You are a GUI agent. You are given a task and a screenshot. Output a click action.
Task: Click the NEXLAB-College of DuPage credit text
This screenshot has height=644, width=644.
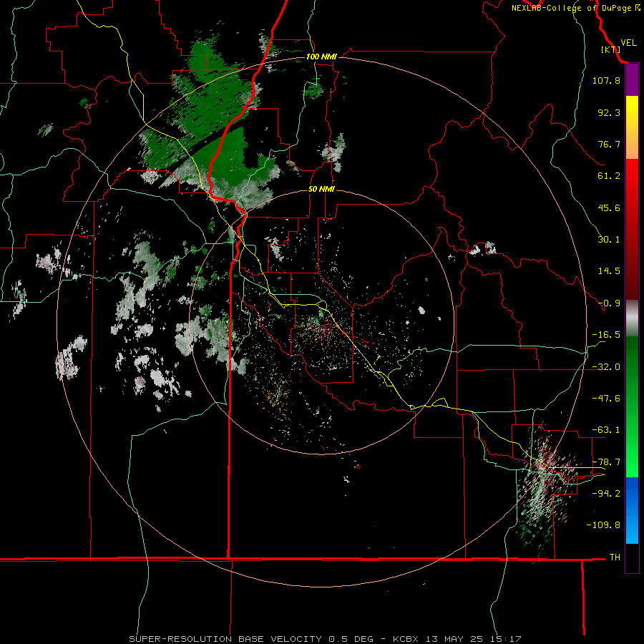tap(571, 8)
